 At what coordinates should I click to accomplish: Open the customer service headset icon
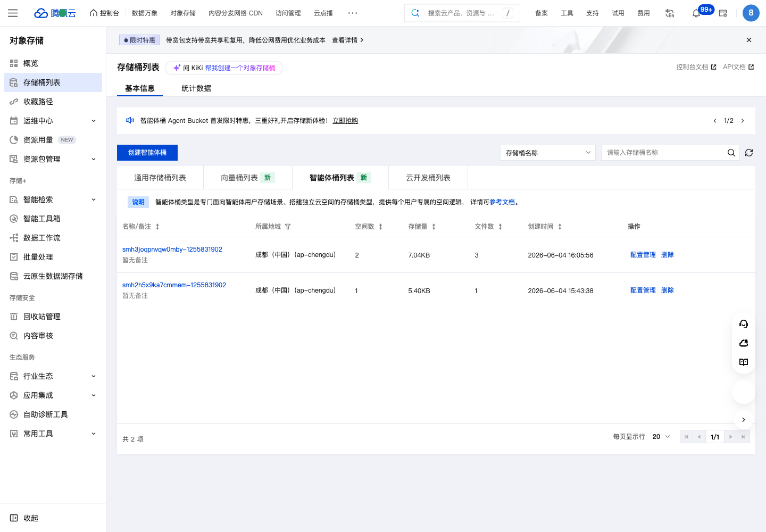tap(744, 324)
